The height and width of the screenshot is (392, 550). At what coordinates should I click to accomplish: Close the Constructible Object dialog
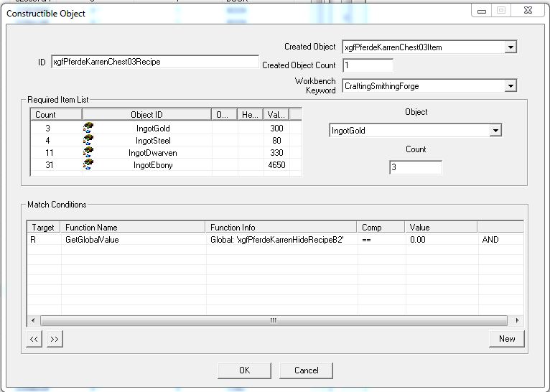point(528,11)
